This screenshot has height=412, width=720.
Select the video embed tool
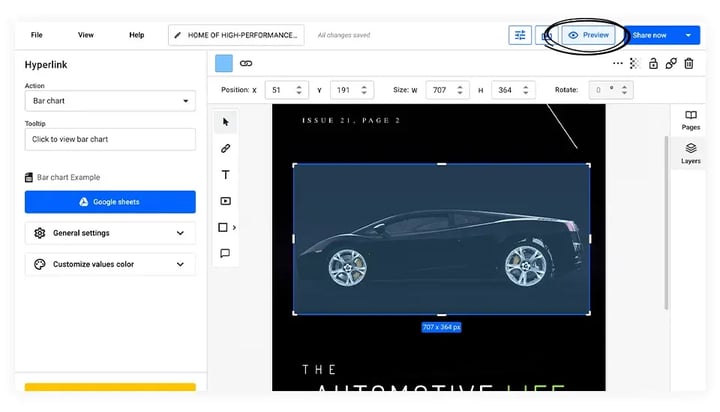(x=225, y=201)
